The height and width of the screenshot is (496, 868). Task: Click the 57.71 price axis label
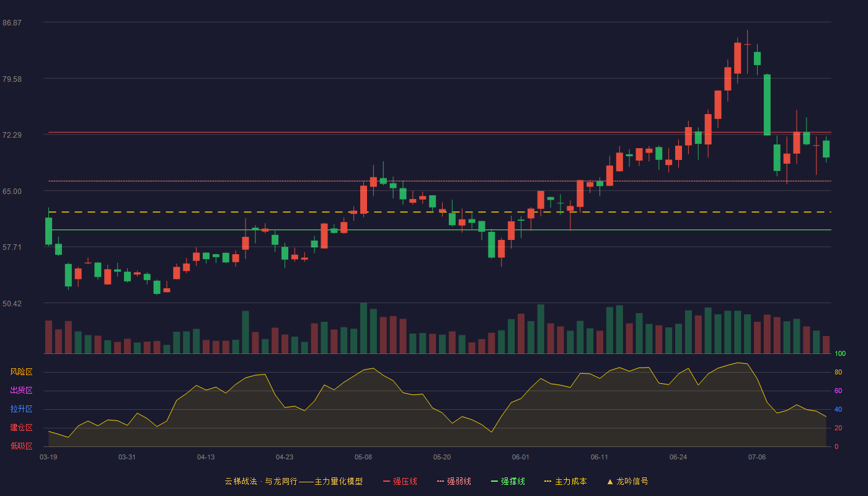(x=12, y=247)
